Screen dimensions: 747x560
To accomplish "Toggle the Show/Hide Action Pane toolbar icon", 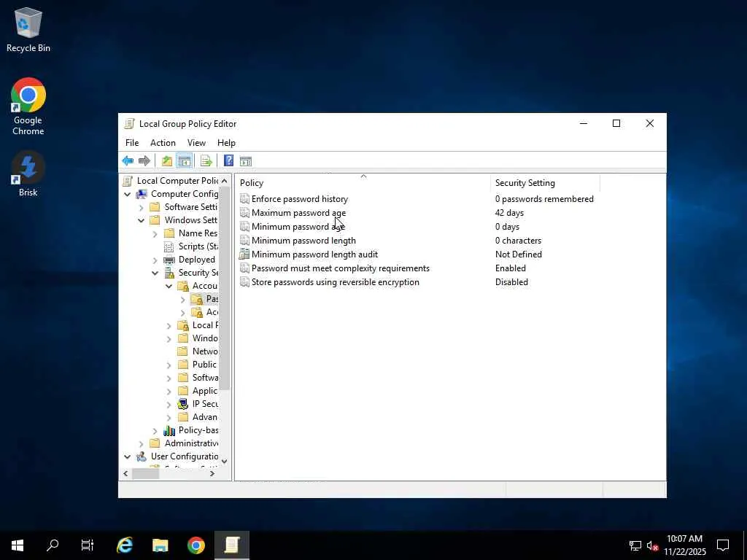I will [x=246, y=161].
